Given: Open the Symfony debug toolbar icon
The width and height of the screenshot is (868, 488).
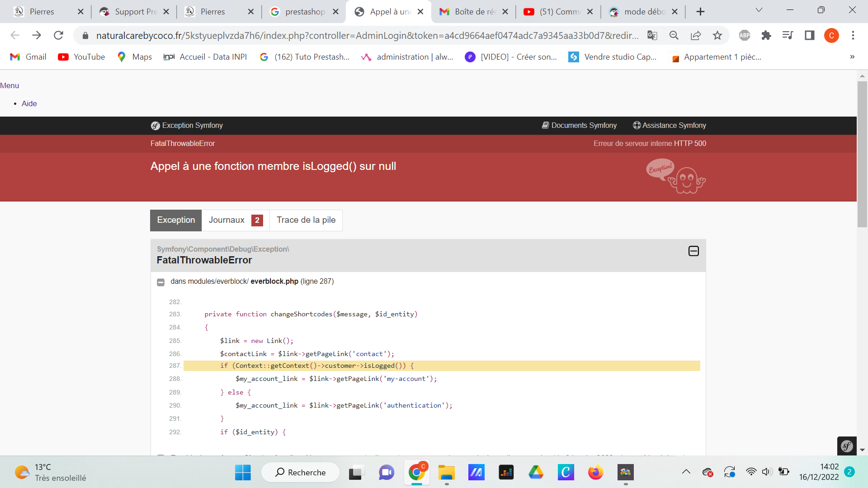Looking at the screenshot, I should point(846,446).
